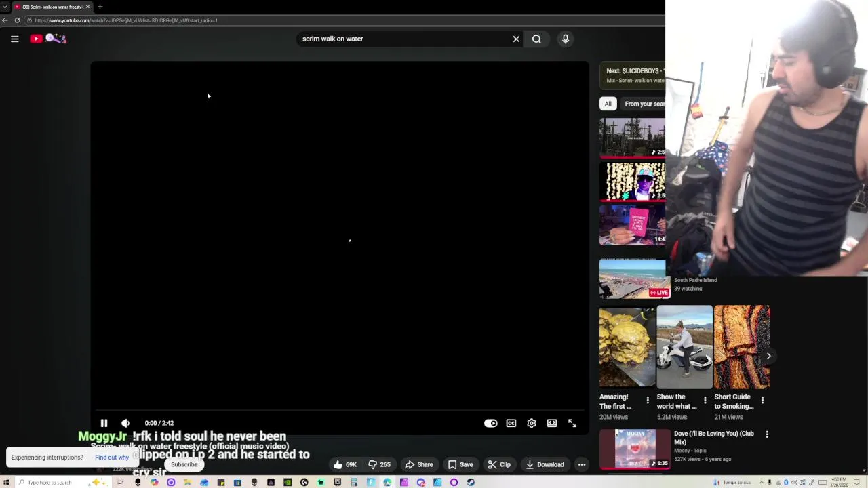Pause the video playback
868x488 pixels.
[x=104, y=423]
